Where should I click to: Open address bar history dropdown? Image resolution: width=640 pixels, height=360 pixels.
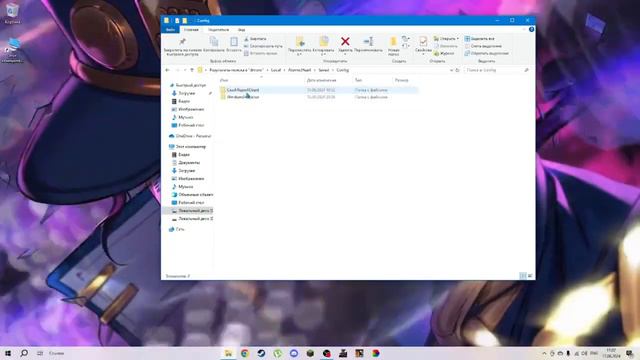point(451,70)
